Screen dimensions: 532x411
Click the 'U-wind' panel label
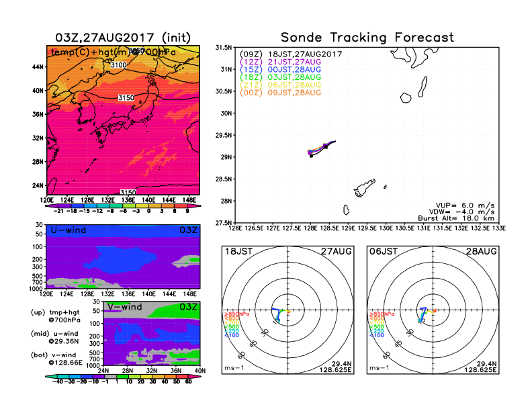pos(69,230)
